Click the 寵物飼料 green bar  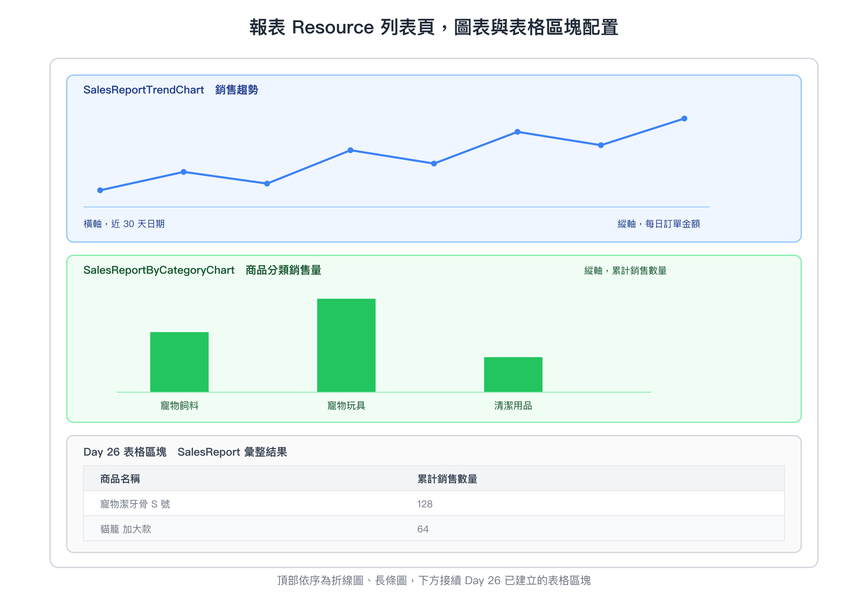pyautogui.click(x=179, y=362)
